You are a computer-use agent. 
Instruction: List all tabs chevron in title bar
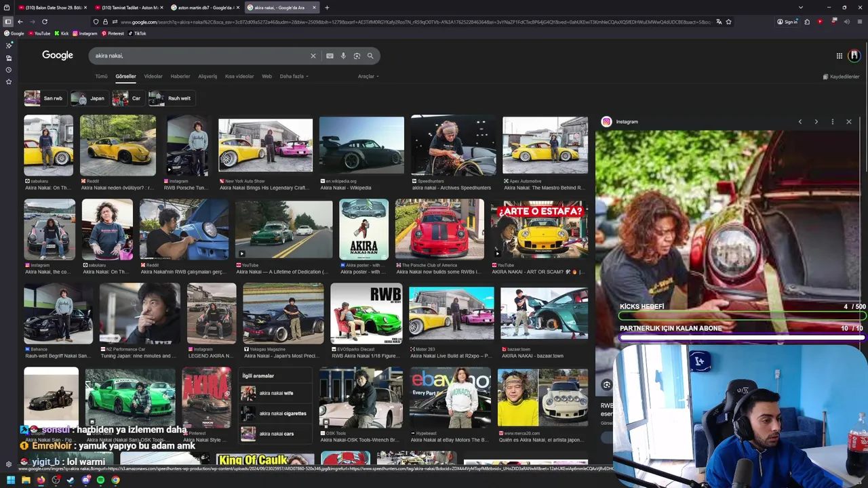(x=801, y=7)
